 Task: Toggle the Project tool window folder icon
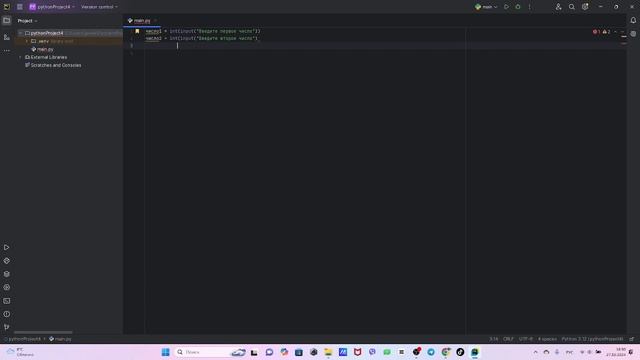7,20
